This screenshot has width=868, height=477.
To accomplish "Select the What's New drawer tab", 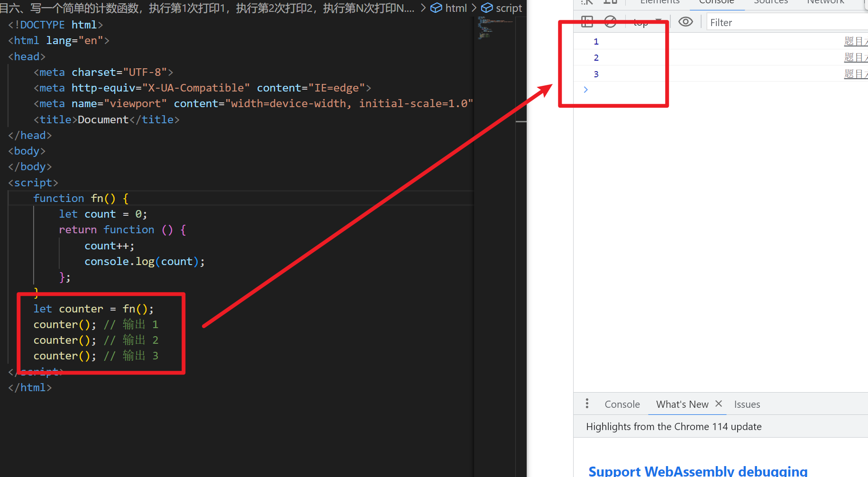I will coord(682,404).
